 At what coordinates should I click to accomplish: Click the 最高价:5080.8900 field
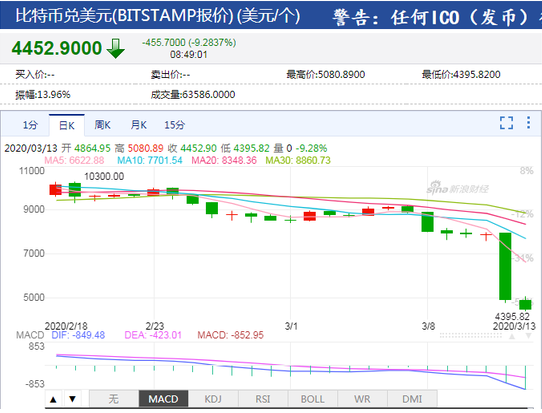tap(326, 74)
